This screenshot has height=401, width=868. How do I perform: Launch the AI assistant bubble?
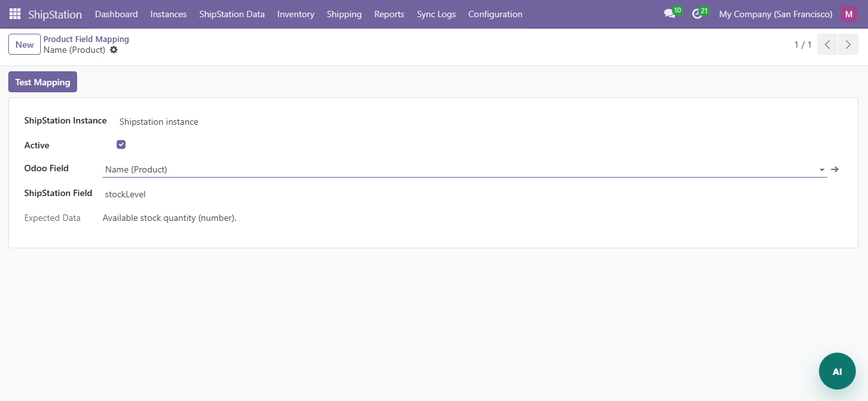[x=837, y=371]
